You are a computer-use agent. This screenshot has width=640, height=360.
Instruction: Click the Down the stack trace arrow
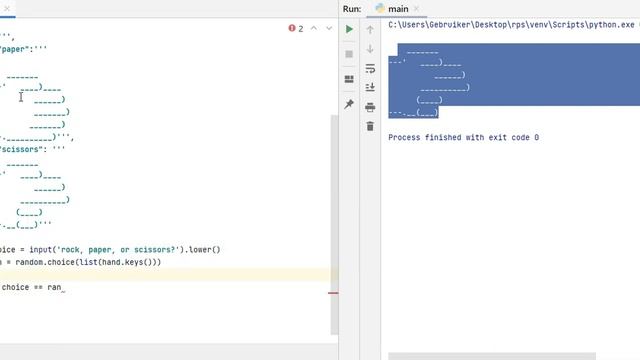[x=370, y=49]
